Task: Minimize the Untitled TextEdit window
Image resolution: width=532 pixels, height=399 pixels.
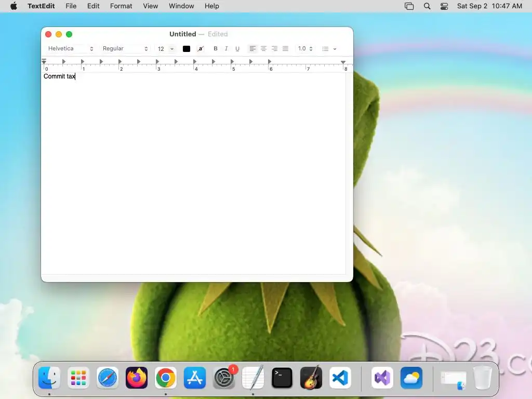Action: click(59, 34)
